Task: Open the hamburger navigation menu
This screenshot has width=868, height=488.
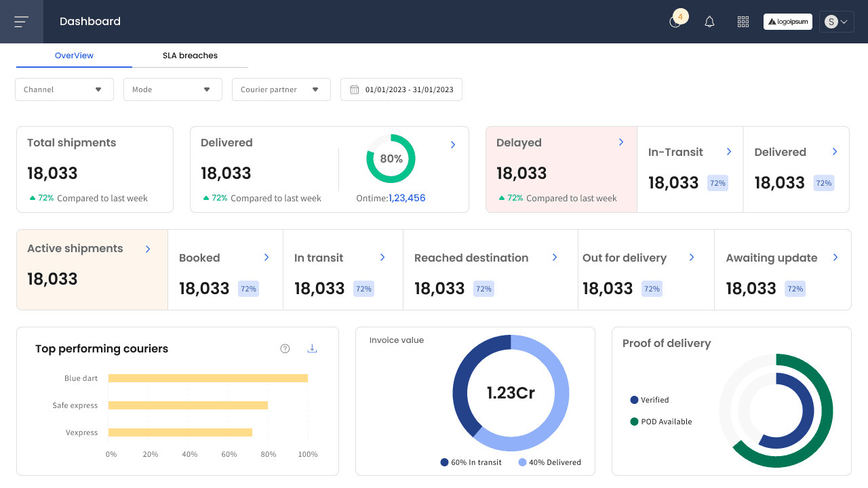Action: [x=21, y=22]
